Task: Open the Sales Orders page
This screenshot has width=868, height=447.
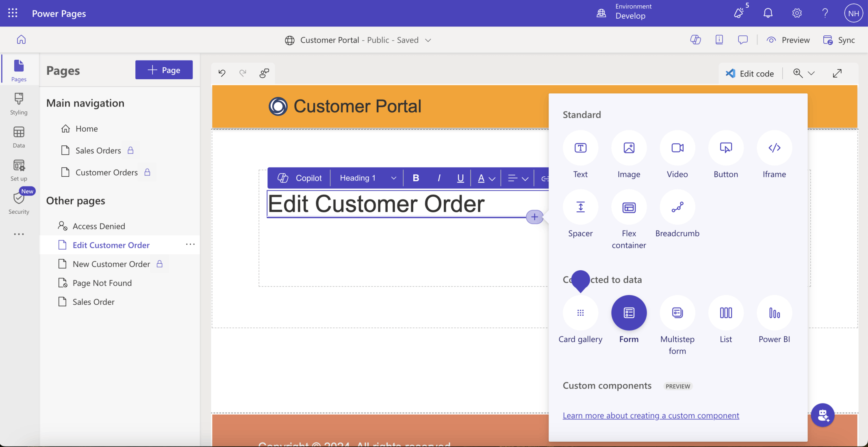Action: tap(98, 151)
